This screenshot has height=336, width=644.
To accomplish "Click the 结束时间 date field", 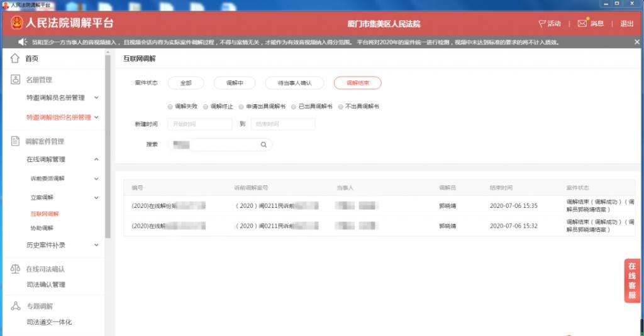I will 283,124.
